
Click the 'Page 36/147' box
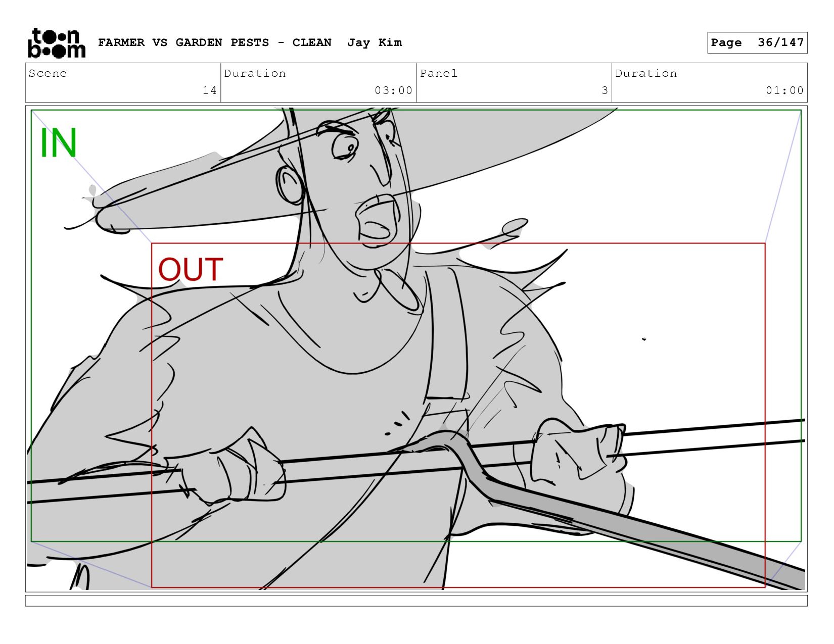tap(757, 42)
